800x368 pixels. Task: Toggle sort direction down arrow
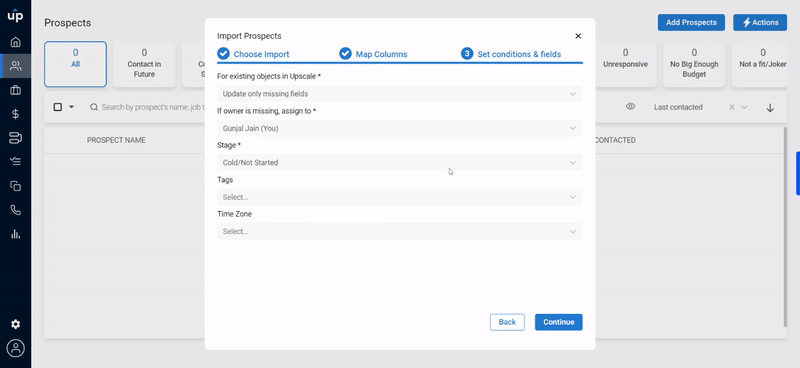(770, 108)
